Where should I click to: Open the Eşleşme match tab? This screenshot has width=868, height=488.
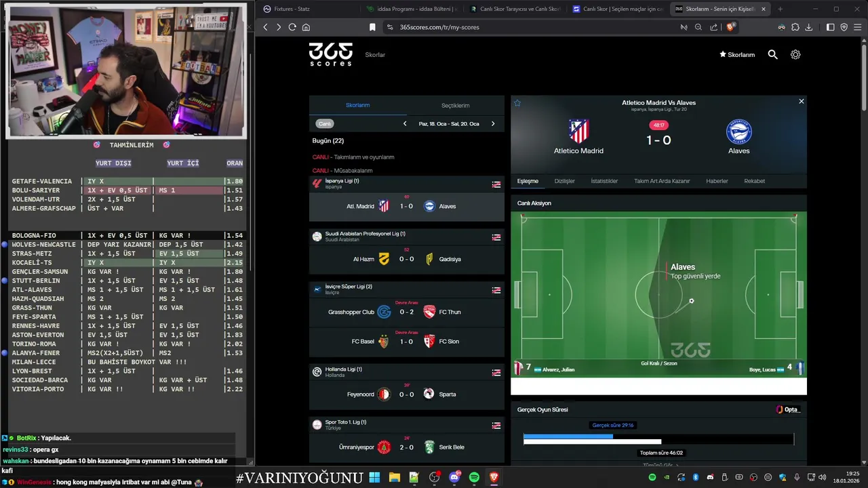528,181
